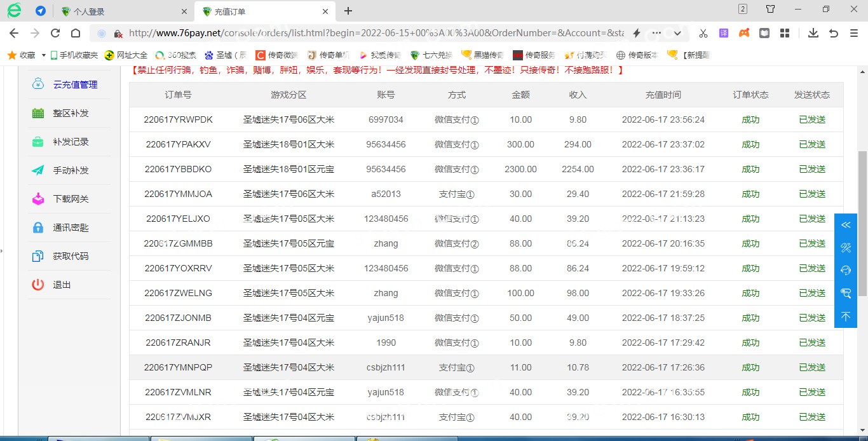Open the 传奇服务 bookmark
This screenshot has height=441, width=868.
click(x=534, y=55)
